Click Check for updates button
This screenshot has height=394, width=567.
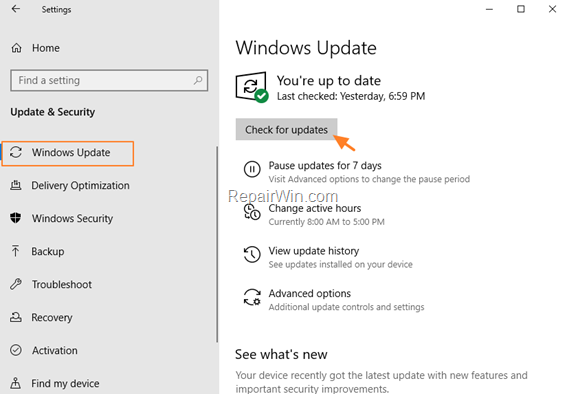286,129
